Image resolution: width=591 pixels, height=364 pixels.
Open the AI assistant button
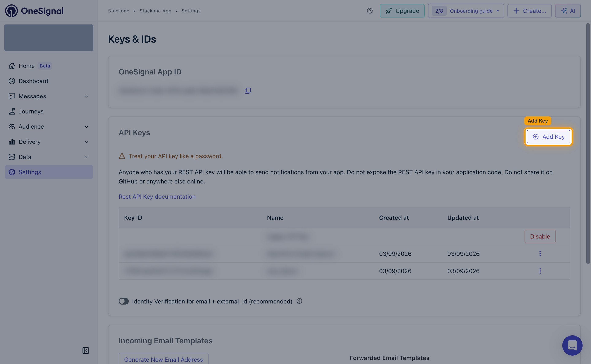pos(568,11)
